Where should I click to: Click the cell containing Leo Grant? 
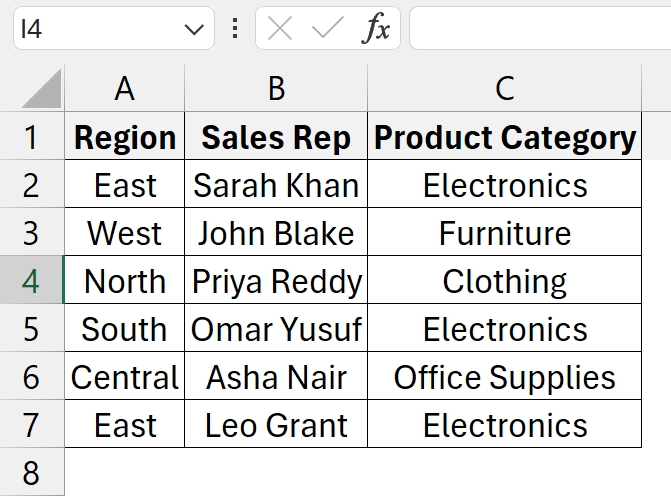point(276,426)
